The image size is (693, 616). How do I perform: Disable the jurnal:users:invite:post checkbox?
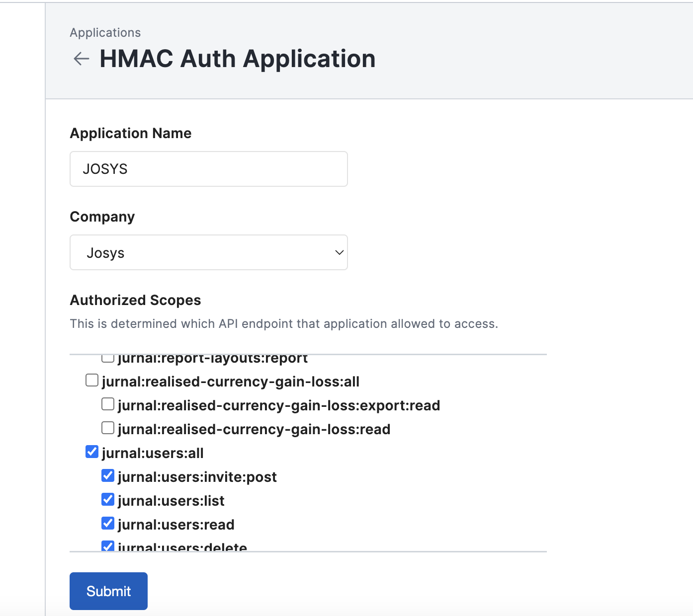click(x=108, y=476)
